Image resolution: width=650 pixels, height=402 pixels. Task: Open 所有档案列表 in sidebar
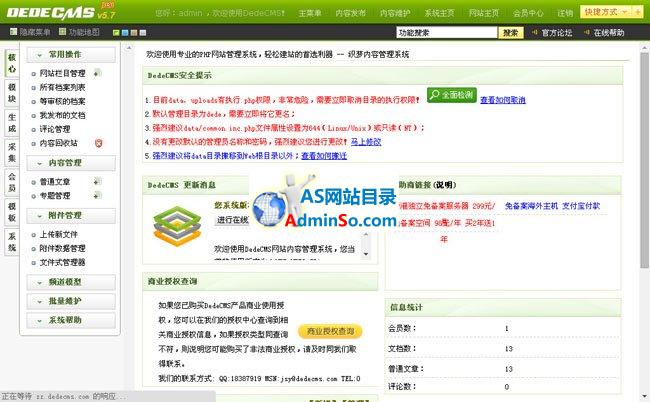tap(62, 87)
